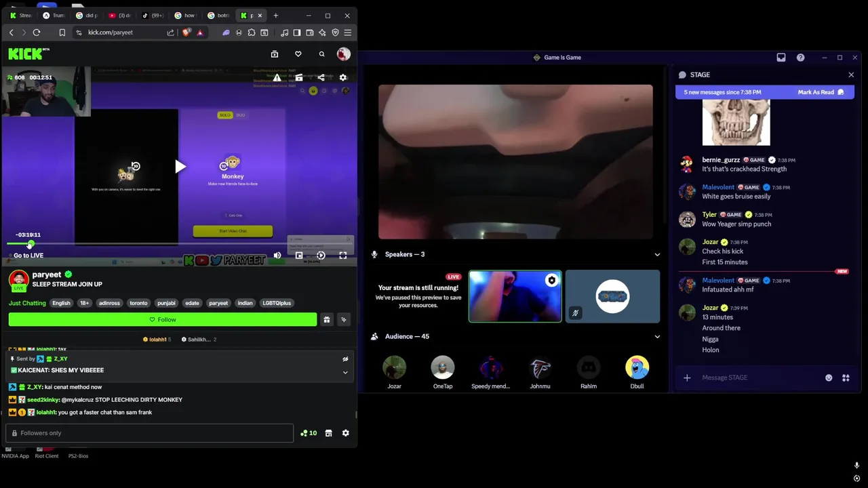Report stream with warning triangle icon
This screenshot has width=868, height=488.
(x=277, y=78)
